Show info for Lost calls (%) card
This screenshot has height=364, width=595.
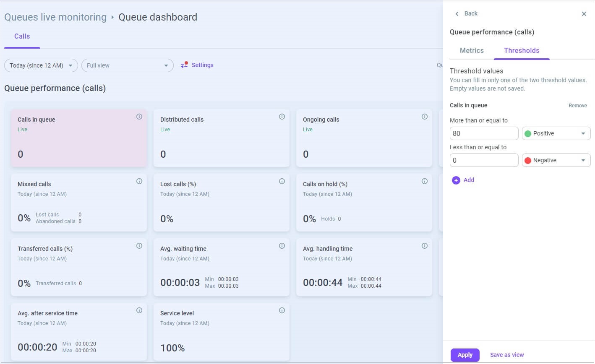pyautogui.click(x=282, y=181)
